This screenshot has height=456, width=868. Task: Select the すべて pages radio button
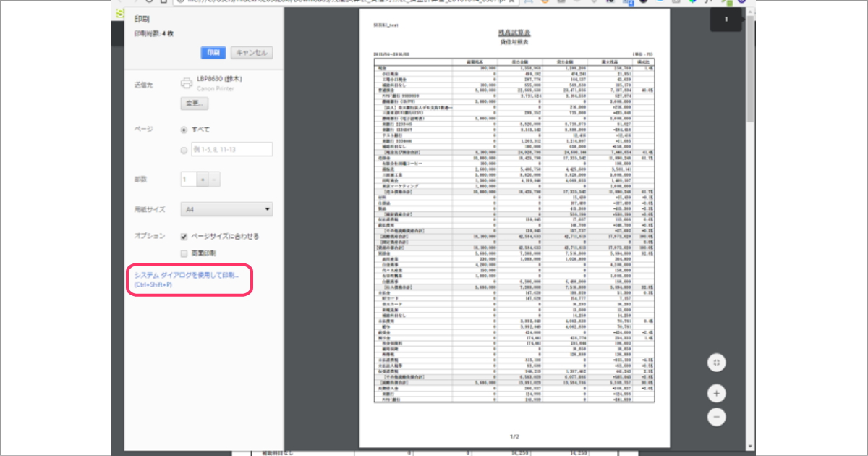pos(184,130)
